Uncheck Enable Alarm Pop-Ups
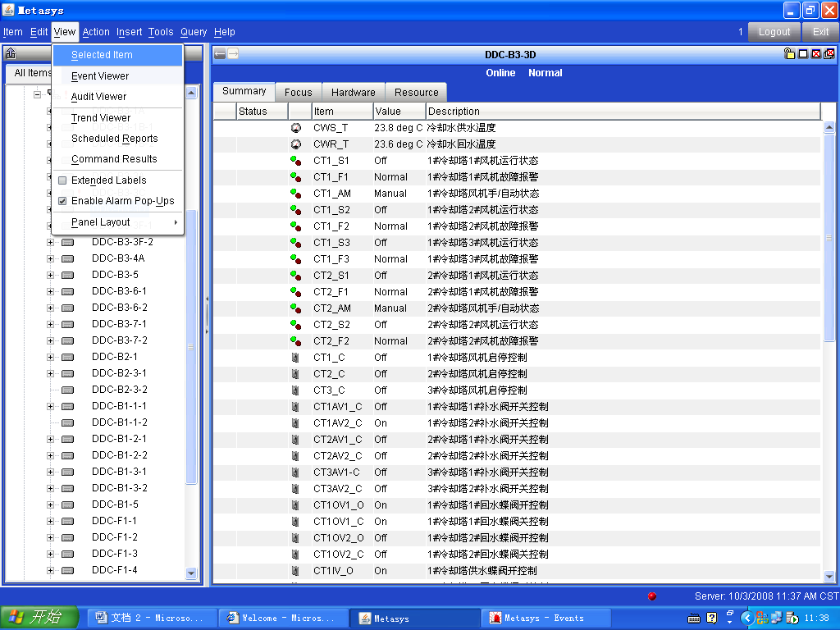 coord(62,201)
